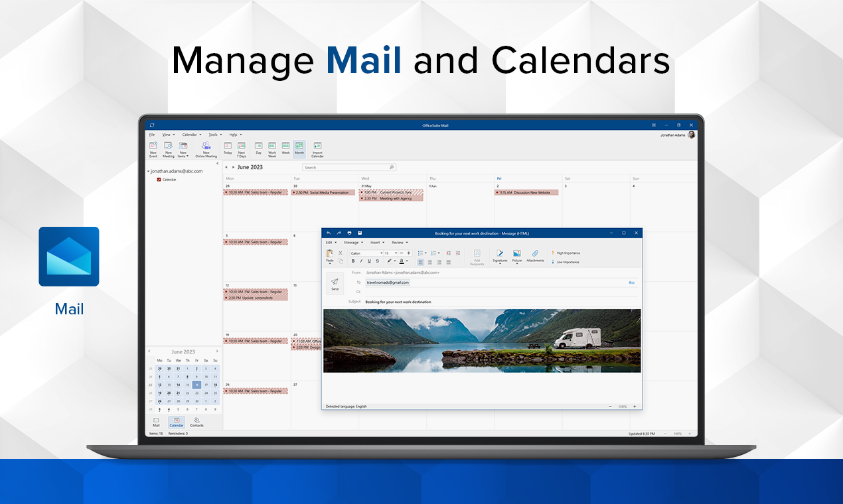Send the email message
This screenshot has height=504, width=843.
(335, 284)
